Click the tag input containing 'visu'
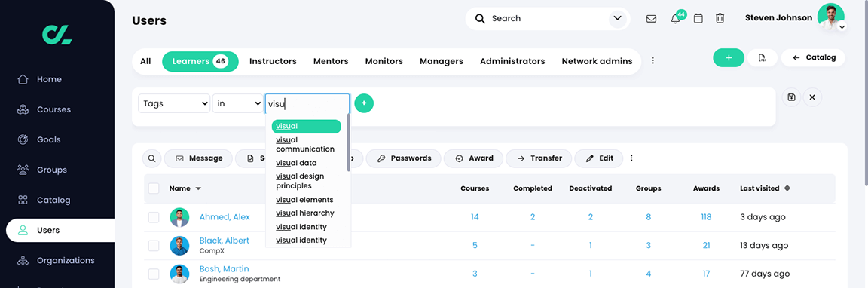868x288 pixels. point(307,103)
